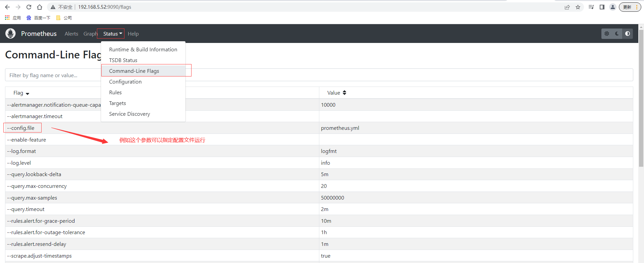Sort table by Flag column arrow
Screen dimensions: 644x263
[x=28, y=93]
